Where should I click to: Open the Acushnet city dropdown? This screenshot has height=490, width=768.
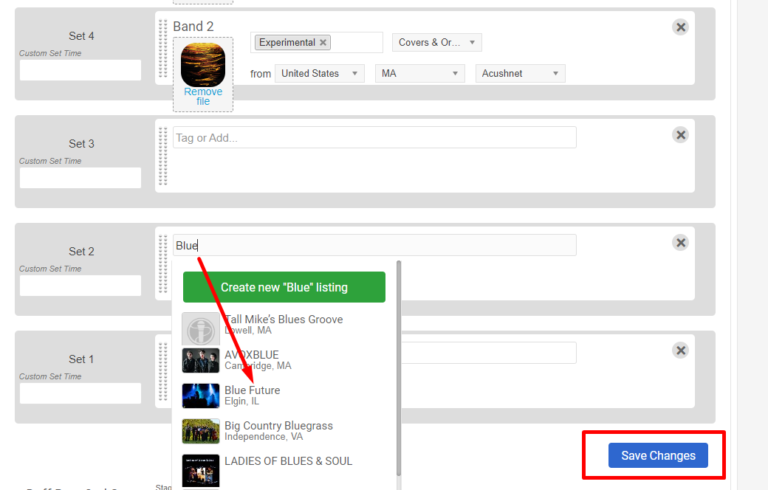tap(520, 74)
